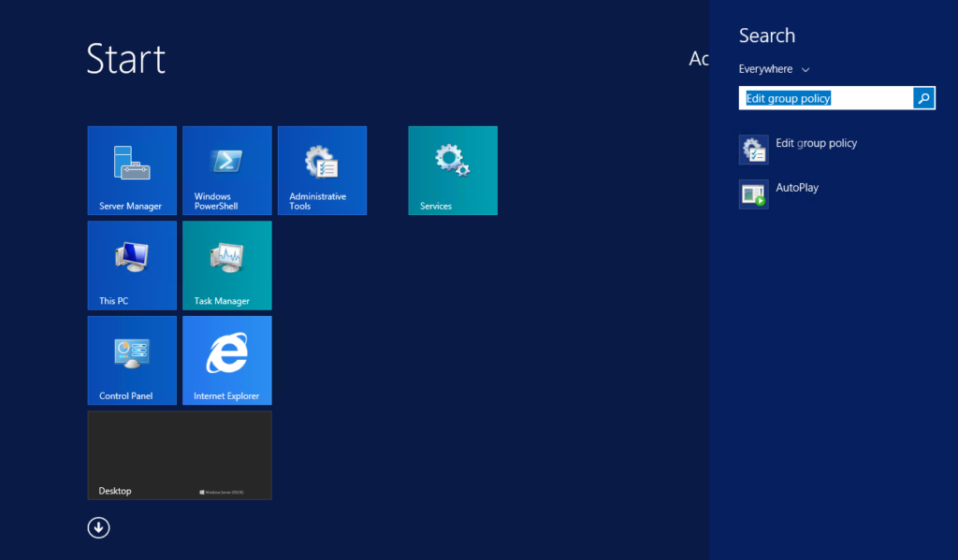This screenshot has height=560, width=958.
Task: Click the Start heading text
Action: pos(126,59)
